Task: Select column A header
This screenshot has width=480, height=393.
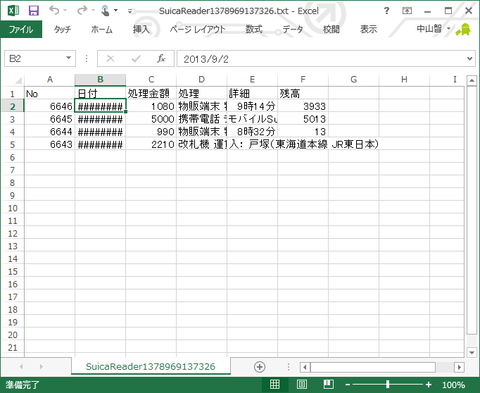Action: tap(50, 80)
